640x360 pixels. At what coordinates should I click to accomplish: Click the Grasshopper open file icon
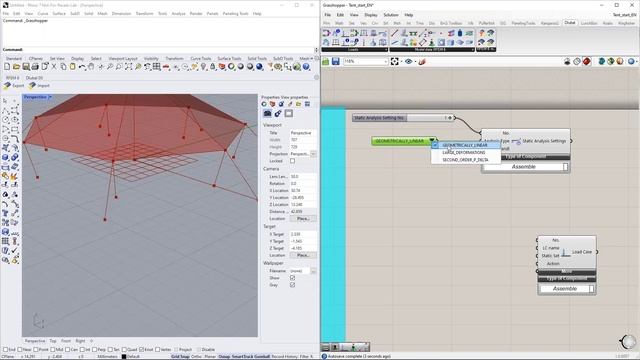click(326, 62)
